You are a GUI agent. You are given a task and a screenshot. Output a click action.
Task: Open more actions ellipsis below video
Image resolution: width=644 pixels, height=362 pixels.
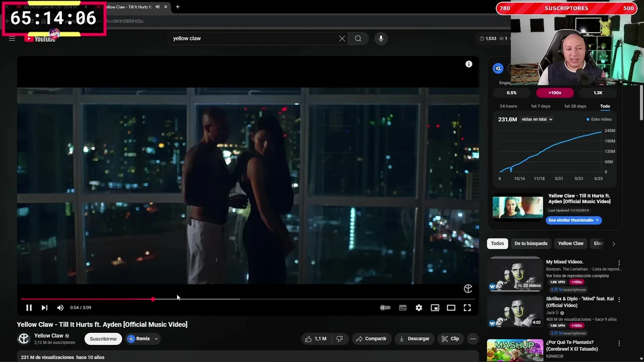pyautogui.click(x=472, y=339)
